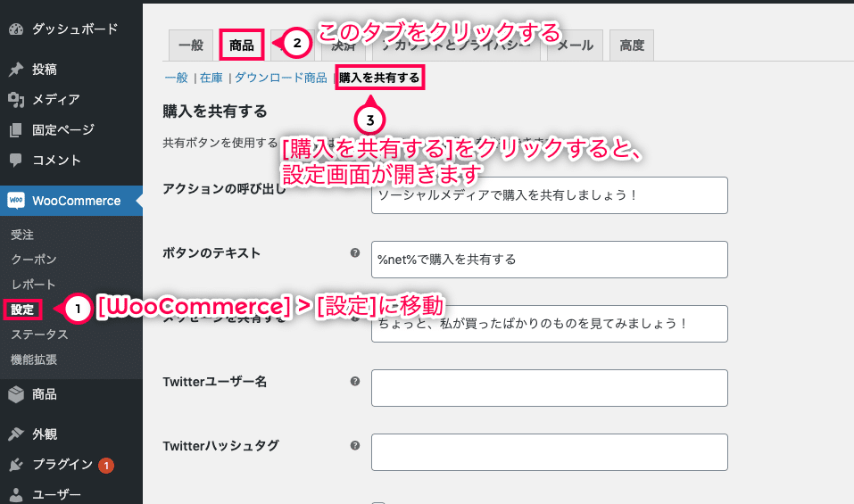Viewport: 854px width, 504px height.
Task: Open the メディア media icon
Action: (x=16, y=100)
